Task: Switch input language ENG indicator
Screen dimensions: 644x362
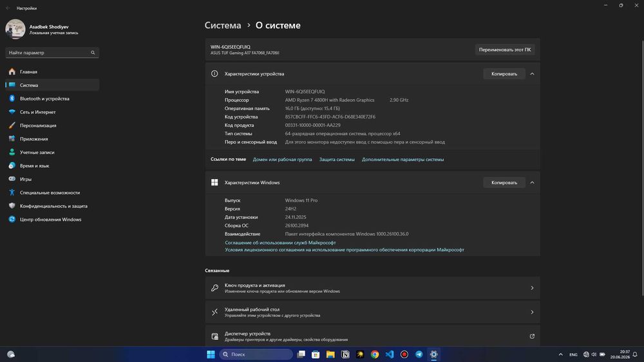Action: 573,355
